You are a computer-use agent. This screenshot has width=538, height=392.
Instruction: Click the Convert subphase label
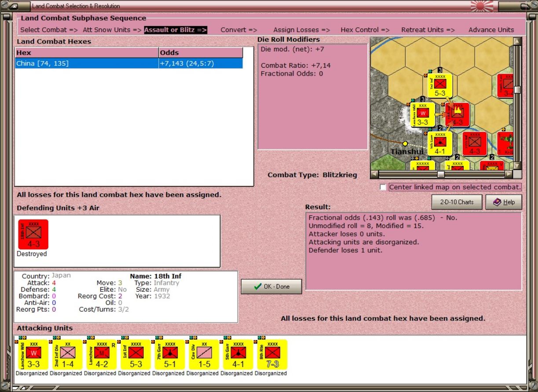click(x=239, y=30)
